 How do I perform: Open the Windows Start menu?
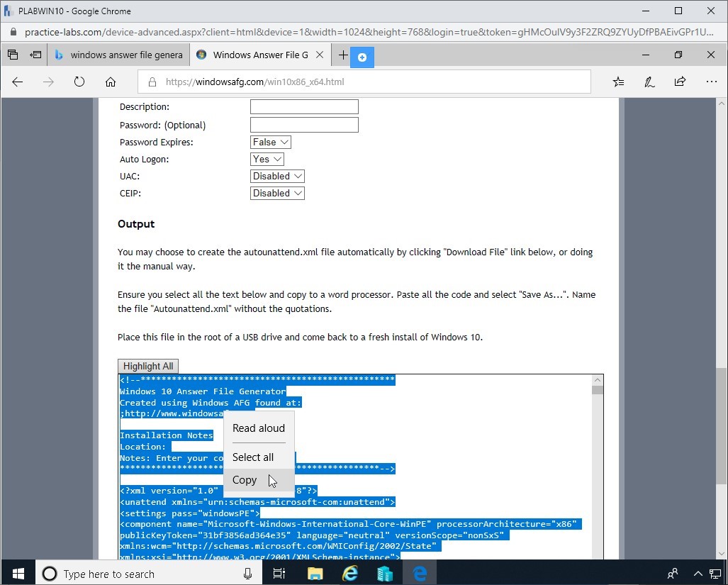coord(18,573)
